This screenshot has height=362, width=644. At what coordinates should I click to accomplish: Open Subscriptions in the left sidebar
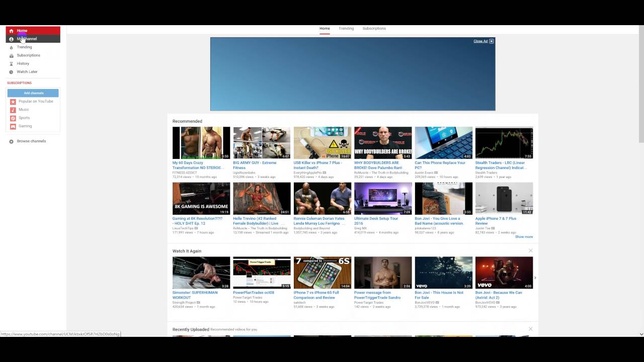(28, 55)
